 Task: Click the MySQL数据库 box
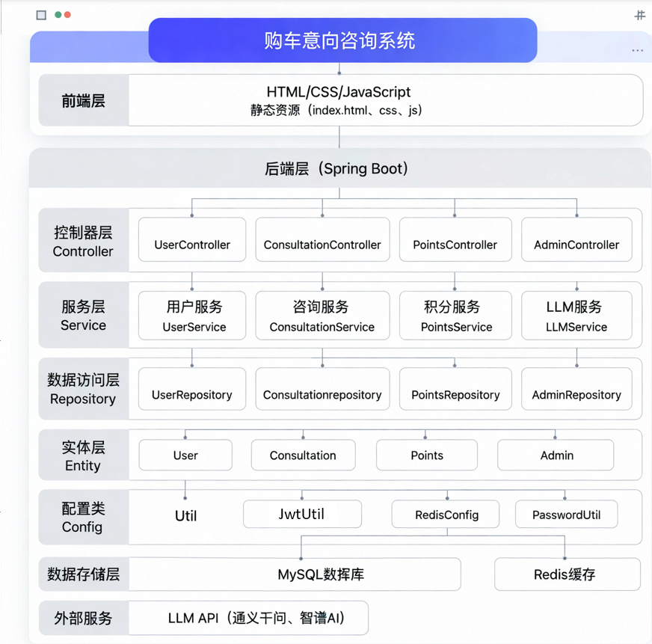pyautogui.click(x=295, y=574)
